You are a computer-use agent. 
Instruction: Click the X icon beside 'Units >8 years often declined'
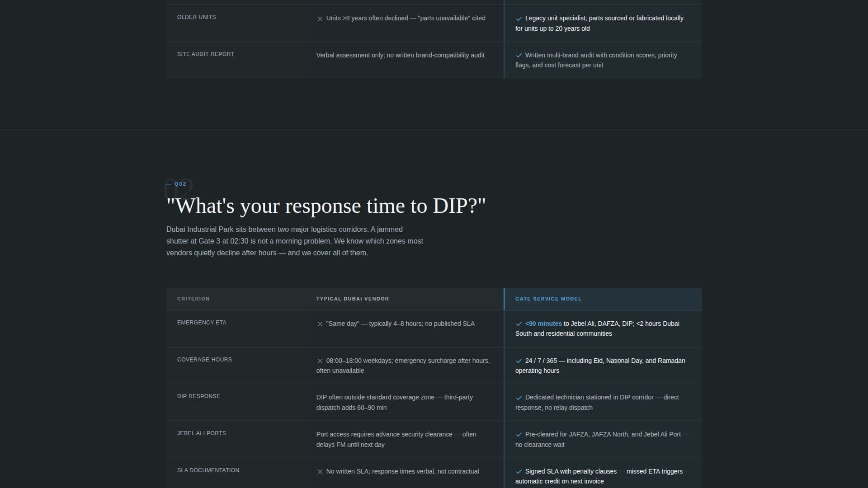point(320,19)
